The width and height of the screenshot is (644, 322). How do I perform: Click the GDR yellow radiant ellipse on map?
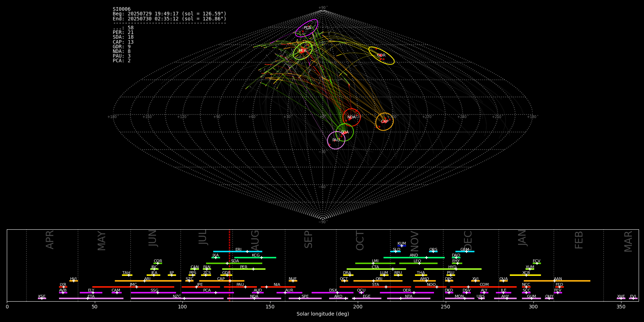coord(381,55)
